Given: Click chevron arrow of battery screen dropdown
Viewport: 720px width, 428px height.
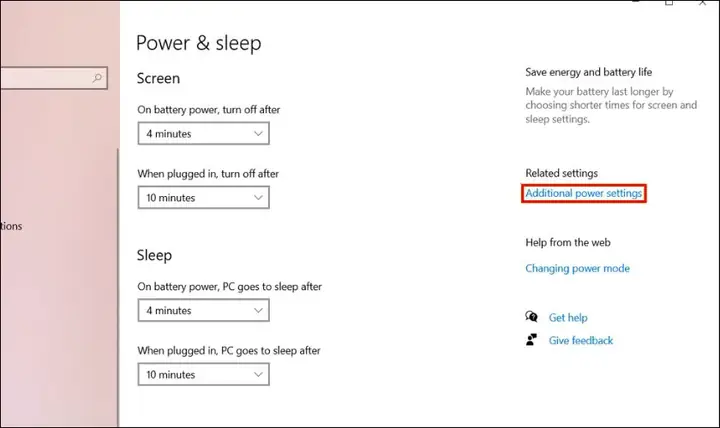Looking at the screenshot, I should 258,134.
